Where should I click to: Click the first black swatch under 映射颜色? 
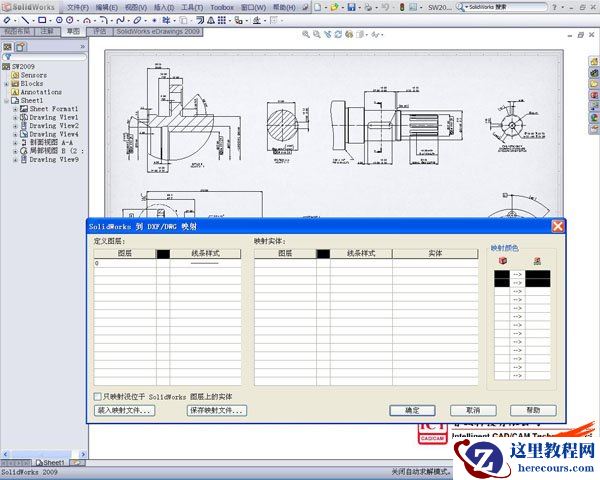pyautogui.click(x=502, y=273)
